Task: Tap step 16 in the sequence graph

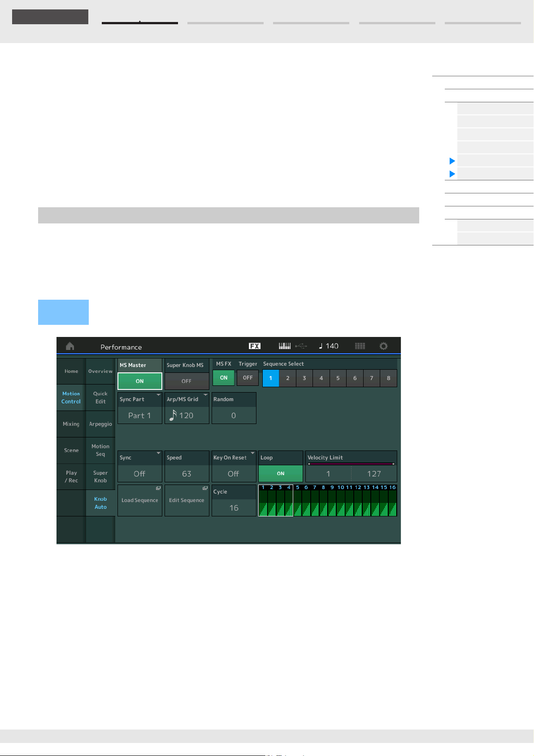Action: pyautogui.click(x=392, y=501)
